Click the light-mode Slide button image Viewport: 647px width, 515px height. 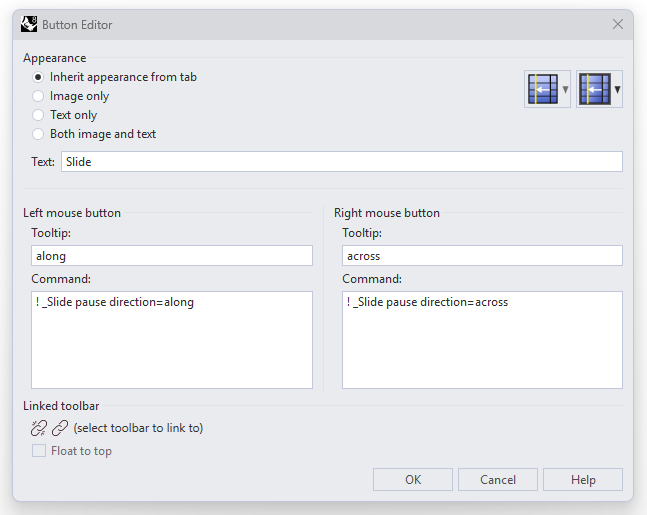[x=543, y=89]
